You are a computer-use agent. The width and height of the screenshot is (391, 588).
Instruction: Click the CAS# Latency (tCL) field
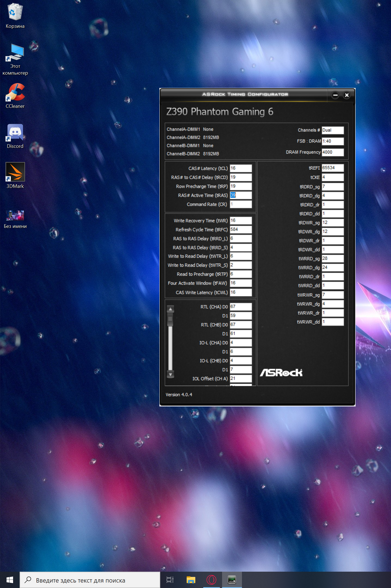(241, 168)
